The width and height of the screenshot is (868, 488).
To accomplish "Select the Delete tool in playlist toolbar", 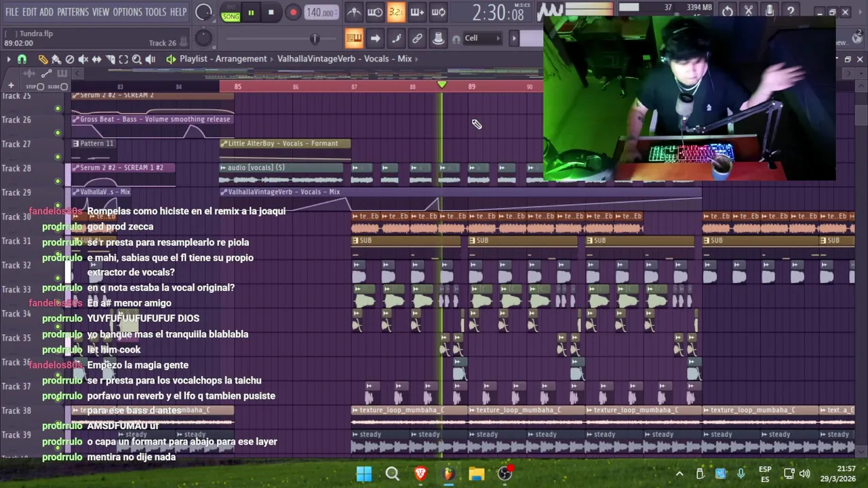I will tap(70, 59).
